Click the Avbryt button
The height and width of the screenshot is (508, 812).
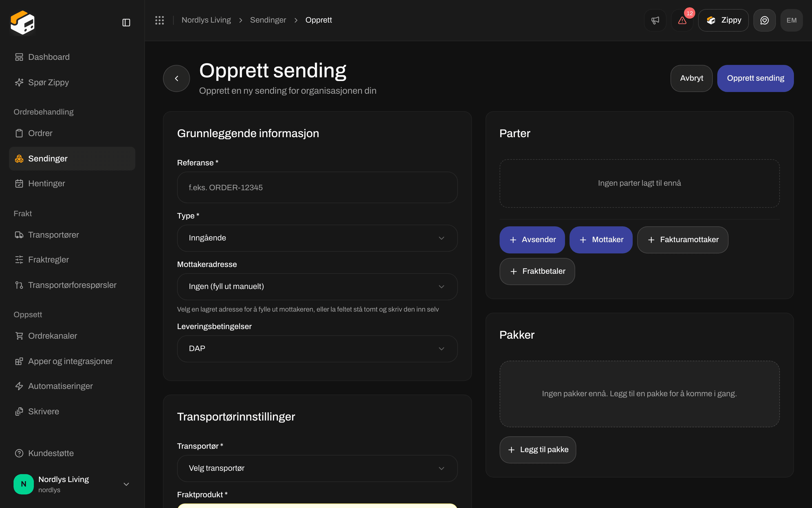click(691, 78)
